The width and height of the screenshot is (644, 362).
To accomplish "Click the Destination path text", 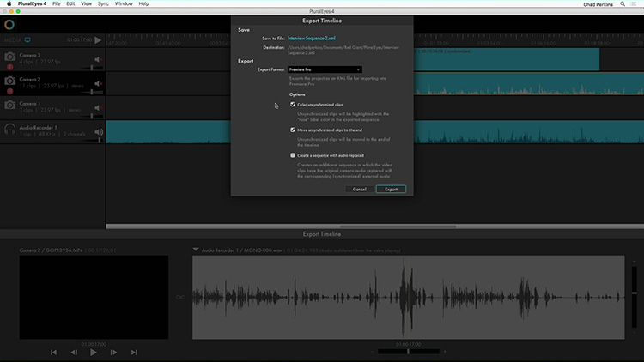I will point(343,50).
